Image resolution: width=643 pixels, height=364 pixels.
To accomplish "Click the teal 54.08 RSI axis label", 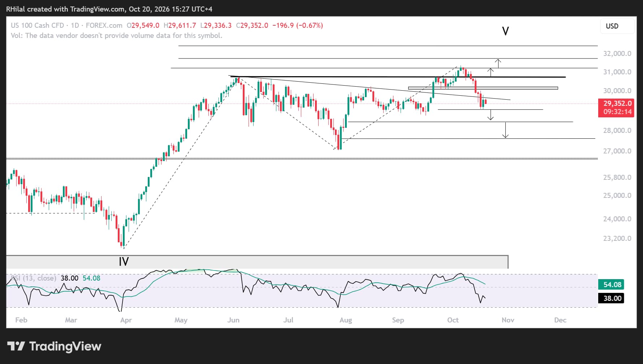I will 611,285.
